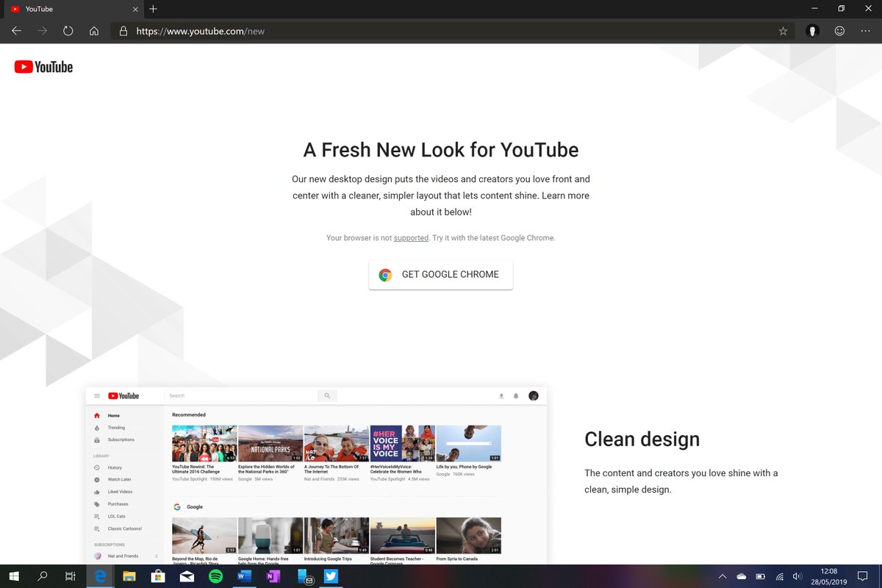Click the search magnifier button

326,395
